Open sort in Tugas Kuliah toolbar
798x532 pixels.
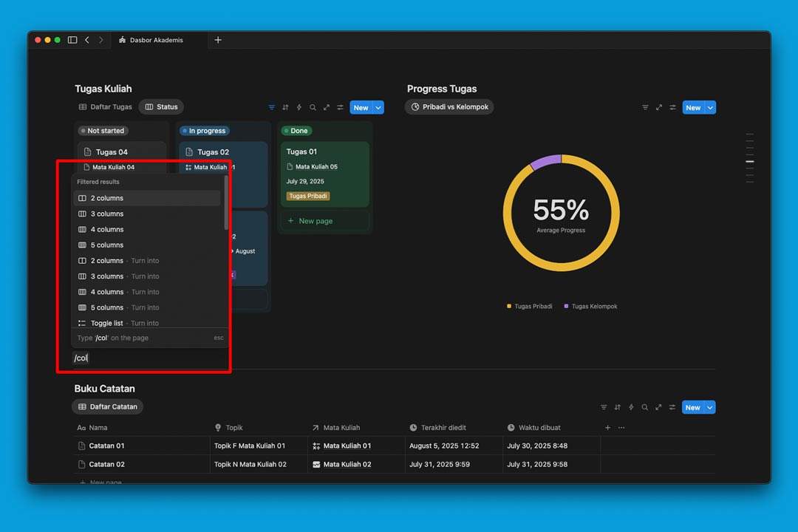point(285,107)
